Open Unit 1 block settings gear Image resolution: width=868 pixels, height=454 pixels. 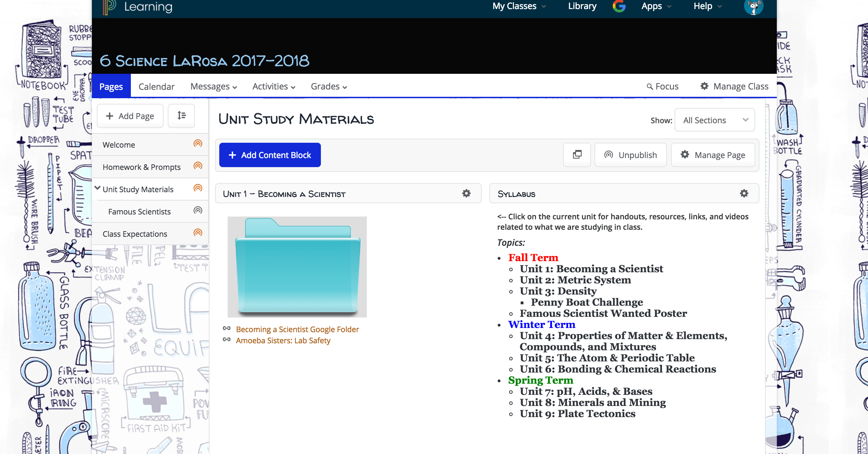pos(466,194)
